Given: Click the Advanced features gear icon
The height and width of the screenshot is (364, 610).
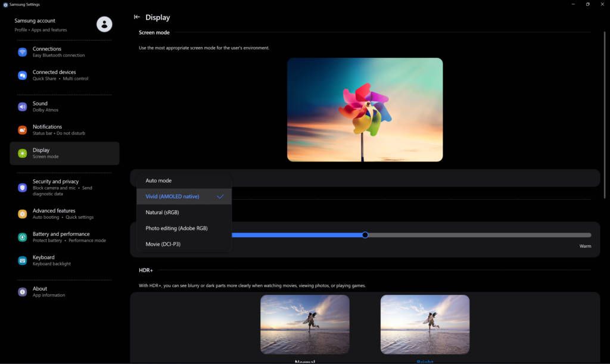Looking at the screenshot, I should [23, 214].
